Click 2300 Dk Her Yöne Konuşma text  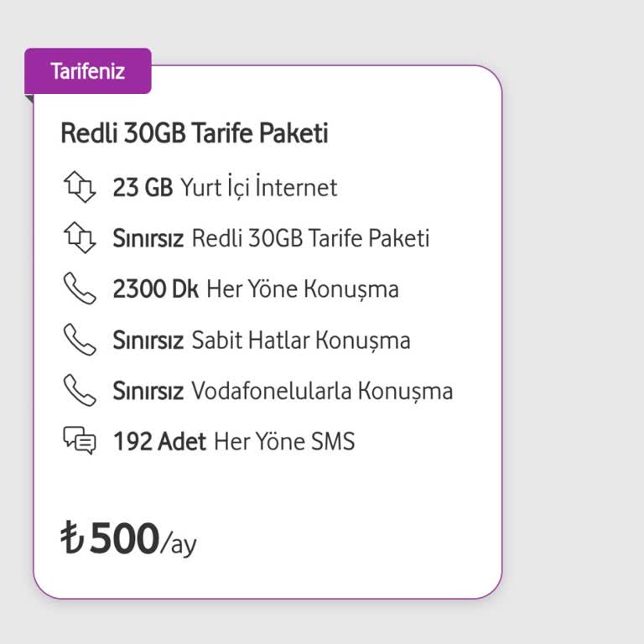(256, 289)
